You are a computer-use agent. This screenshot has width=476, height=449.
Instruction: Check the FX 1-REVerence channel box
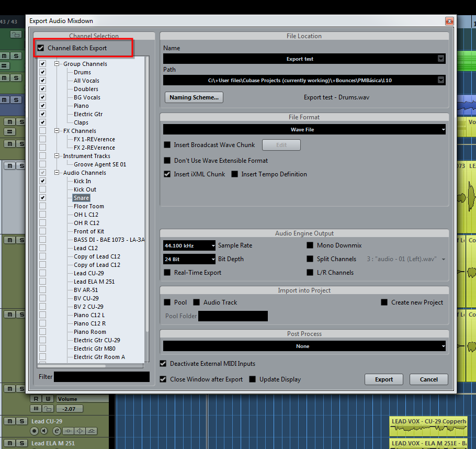pyautogui.click(x=42, y=139)
